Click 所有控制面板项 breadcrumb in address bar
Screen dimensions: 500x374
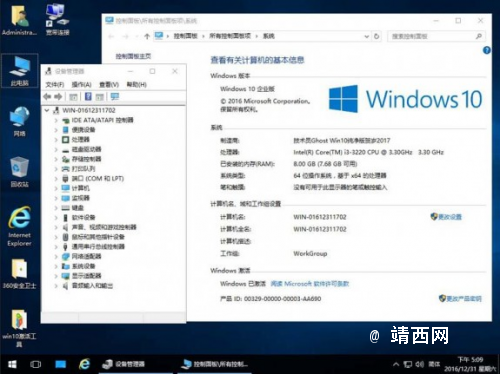[x=230, y=36]
